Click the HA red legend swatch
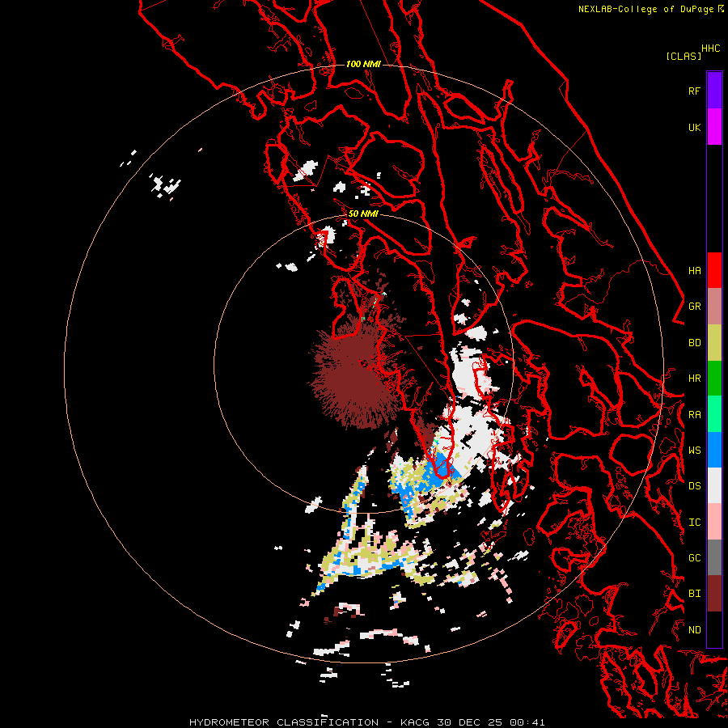 click(714, 270)
